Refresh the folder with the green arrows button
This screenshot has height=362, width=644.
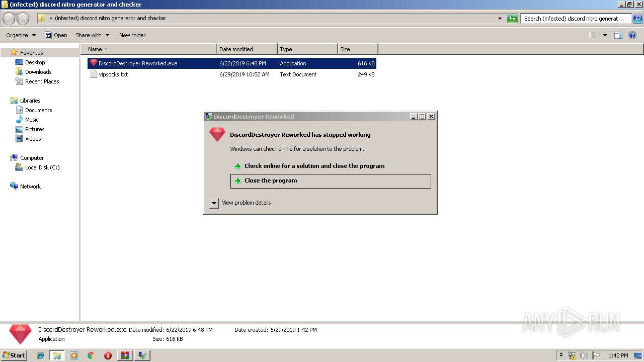point(512,19)
